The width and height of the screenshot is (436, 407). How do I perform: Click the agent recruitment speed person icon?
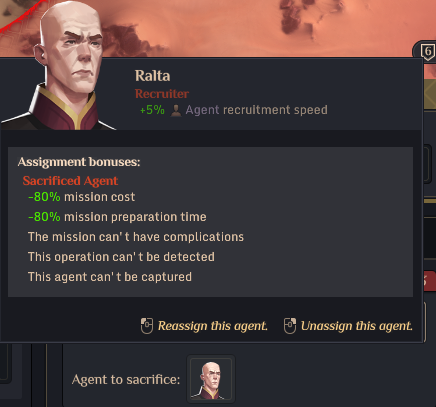point(176,110)
